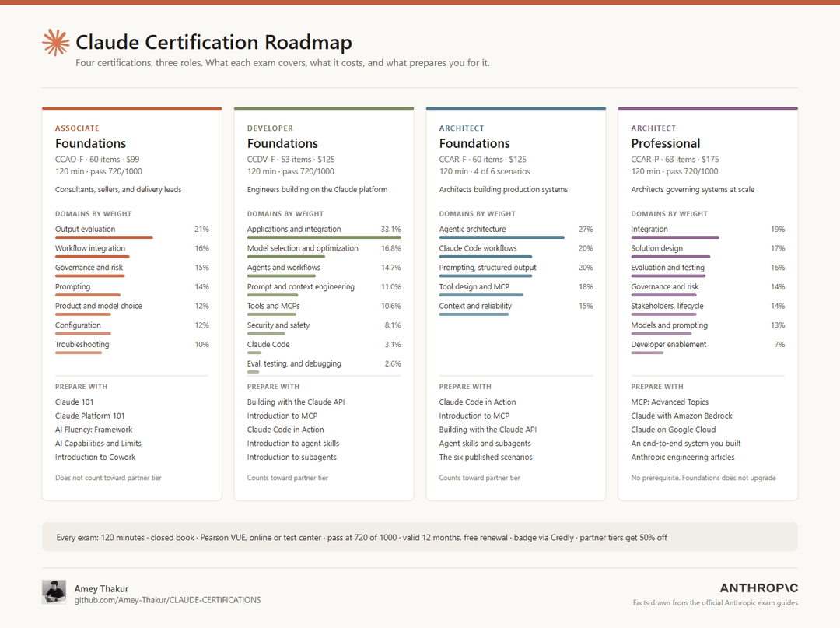Click Introduction to agent skills item

click(x=293, y=444)
